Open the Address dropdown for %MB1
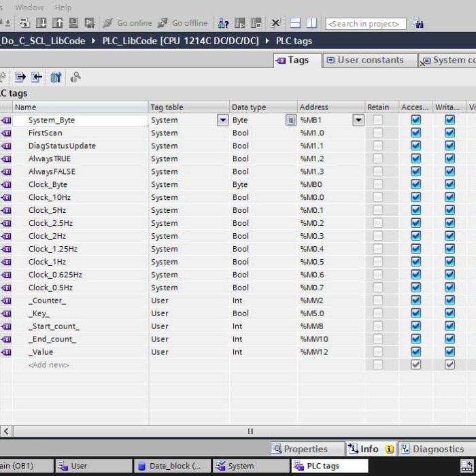 point(358,120)
